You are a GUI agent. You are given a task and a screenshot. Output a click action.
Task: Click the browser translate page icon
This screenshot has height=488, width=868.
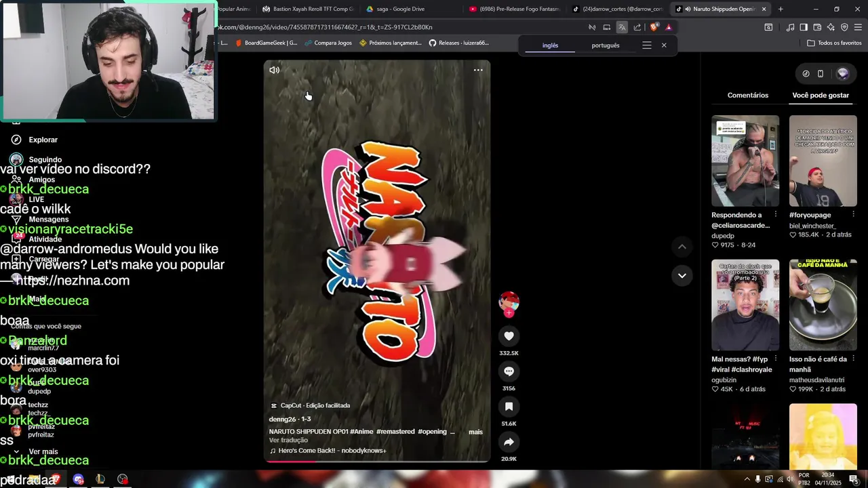(x=622, y=27)
